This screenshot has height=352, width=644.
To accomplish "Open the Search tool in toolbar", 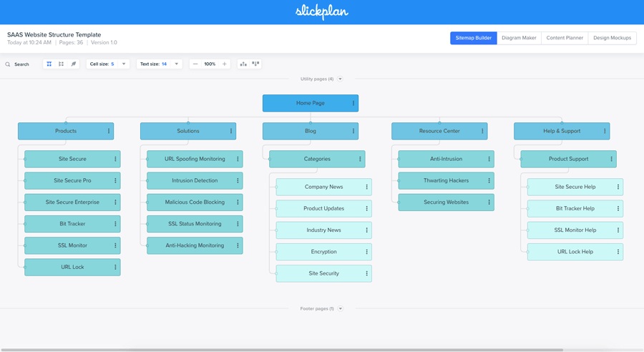I will 17,64.
